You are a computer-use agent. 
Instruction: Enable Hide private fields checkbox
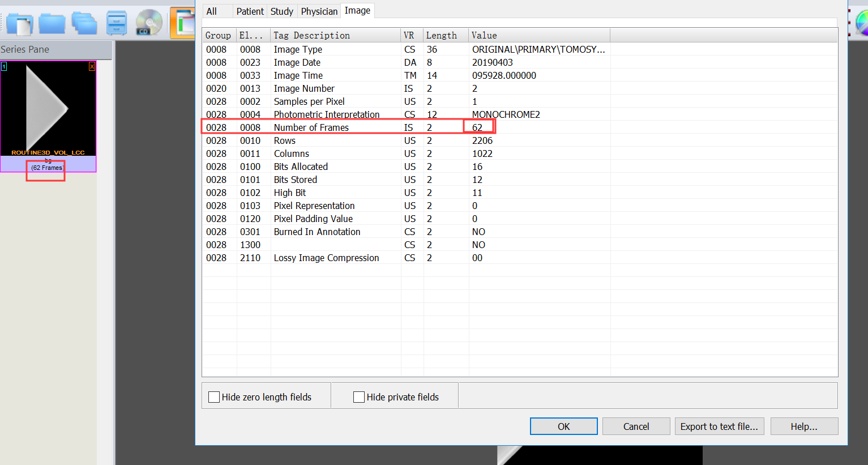[x=359, y=397]
